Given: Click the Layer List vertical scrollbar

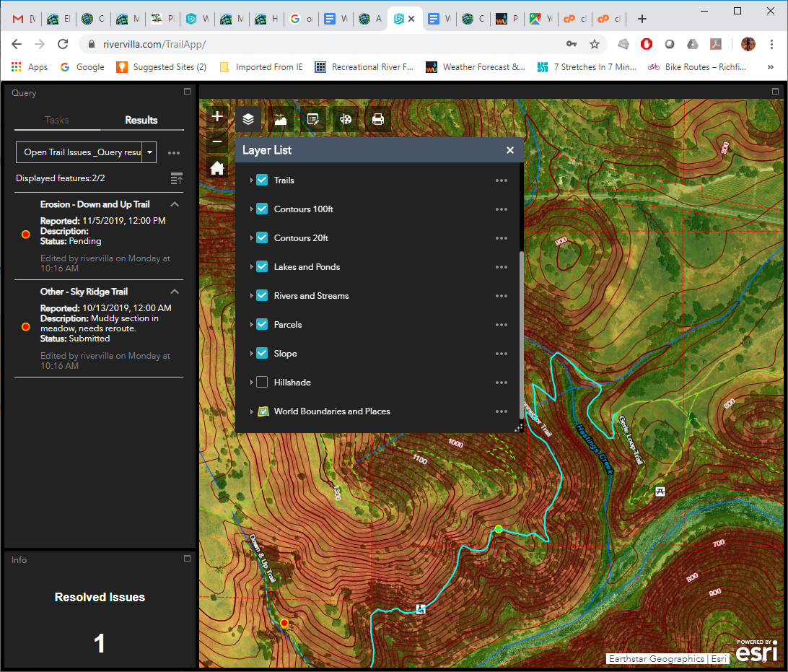Looking at the screenshot, I should [521, 332].
